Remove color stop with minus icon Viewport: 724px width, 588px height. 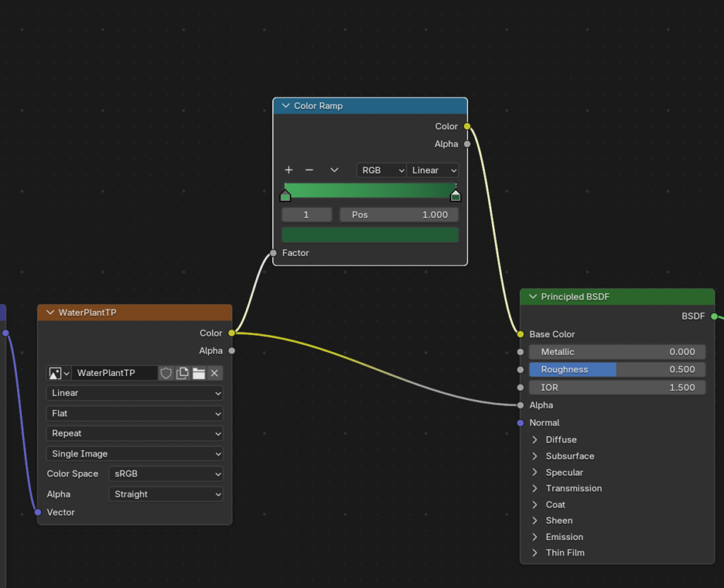(x=309, y=170)
